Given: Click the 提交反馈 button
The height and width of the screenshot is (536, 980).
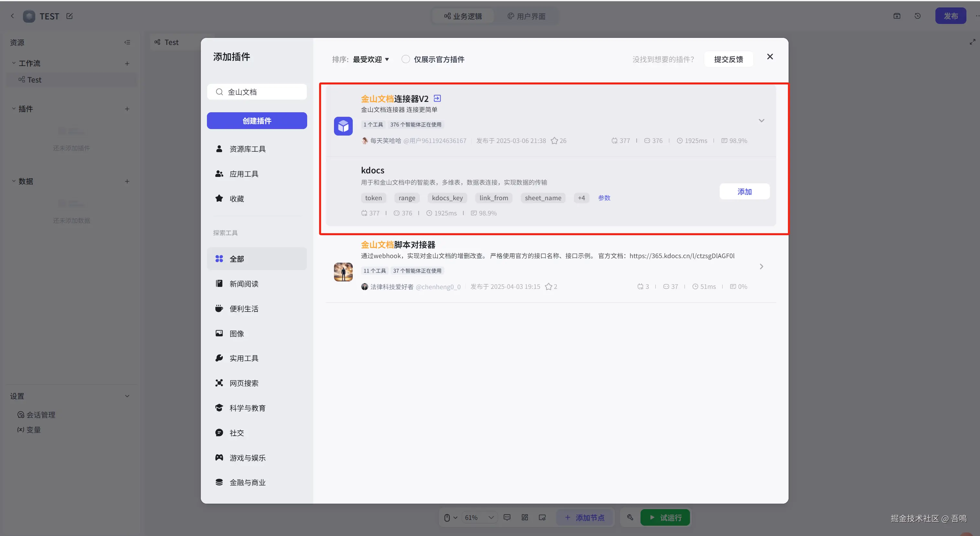Looking at the screenshot, I should point(728,60).
